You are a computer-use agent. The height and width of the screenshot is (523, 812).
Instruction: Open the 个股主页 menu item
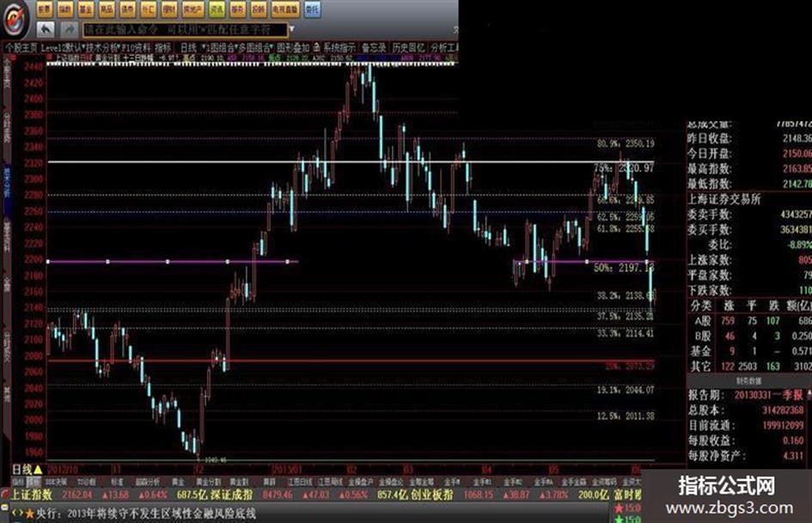[21, 47]
